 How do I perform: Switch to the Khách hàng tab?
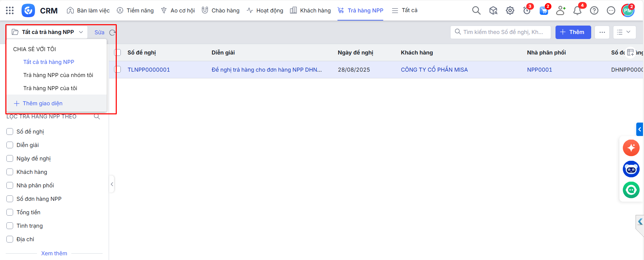click(311, 10)
